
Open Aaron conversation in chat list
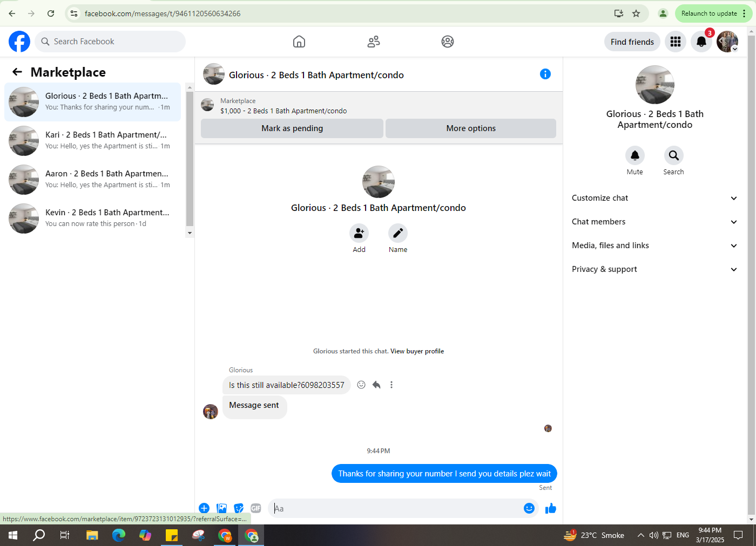[93, 180]
